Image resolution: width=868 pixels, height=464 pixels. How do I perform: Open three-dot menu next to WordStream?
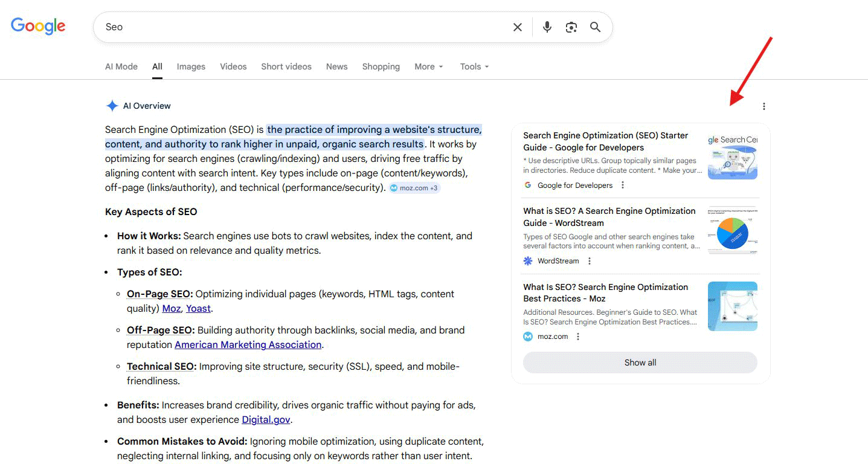tap(590, 261)
